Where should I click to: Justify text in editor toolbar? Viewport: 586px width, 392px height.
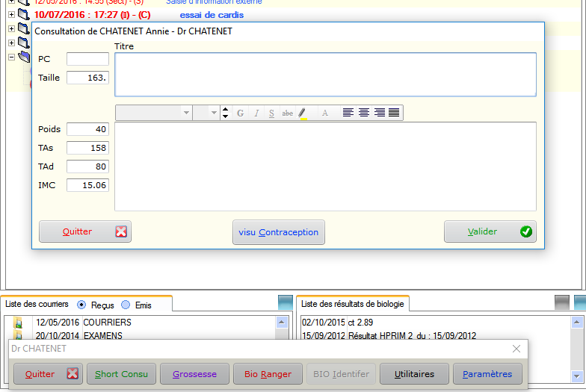tap(394, 112)
